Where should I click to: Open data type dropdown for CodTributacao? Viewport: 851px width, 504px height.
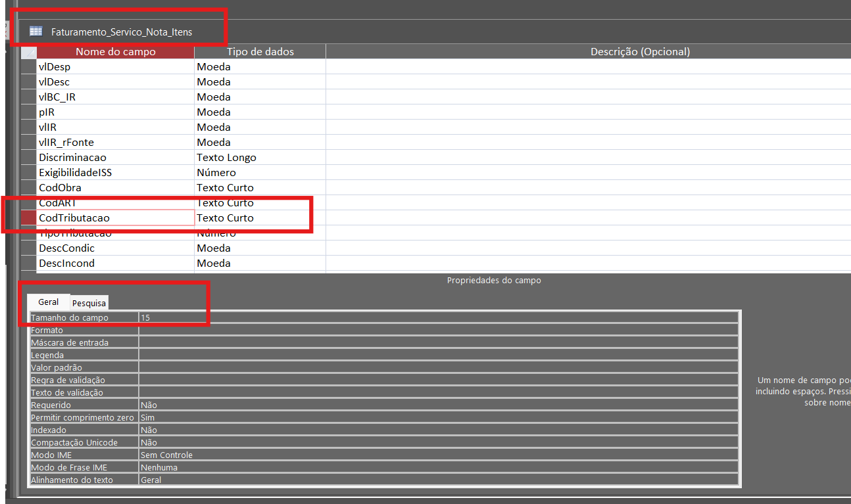pos(260,218)
